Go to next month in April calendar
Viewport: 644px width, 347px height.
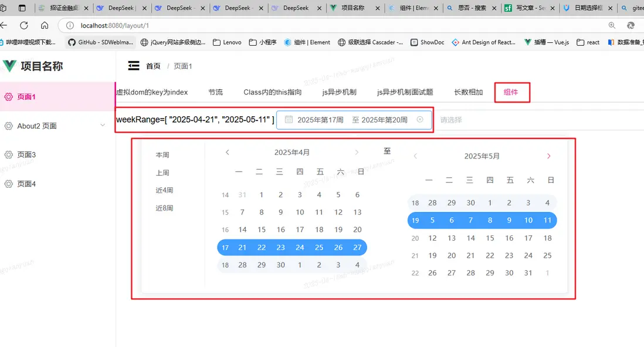(x=357, y=153)
